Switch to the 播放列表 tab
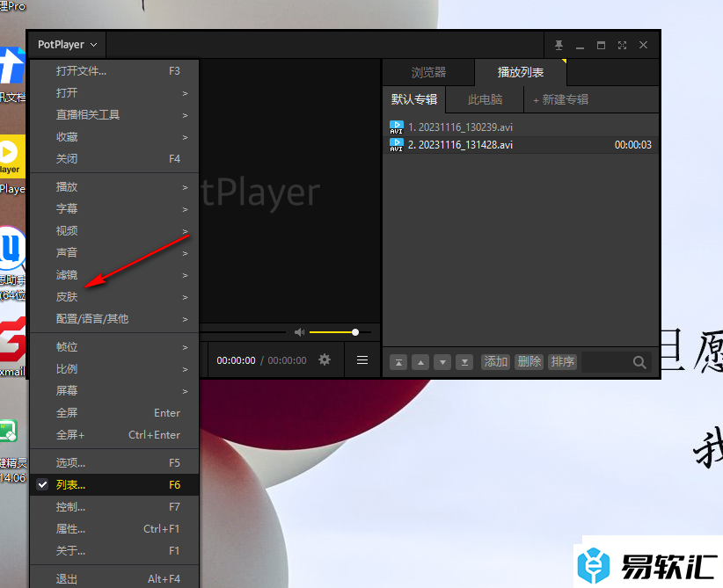723x588 pixels. pos(521,72)
